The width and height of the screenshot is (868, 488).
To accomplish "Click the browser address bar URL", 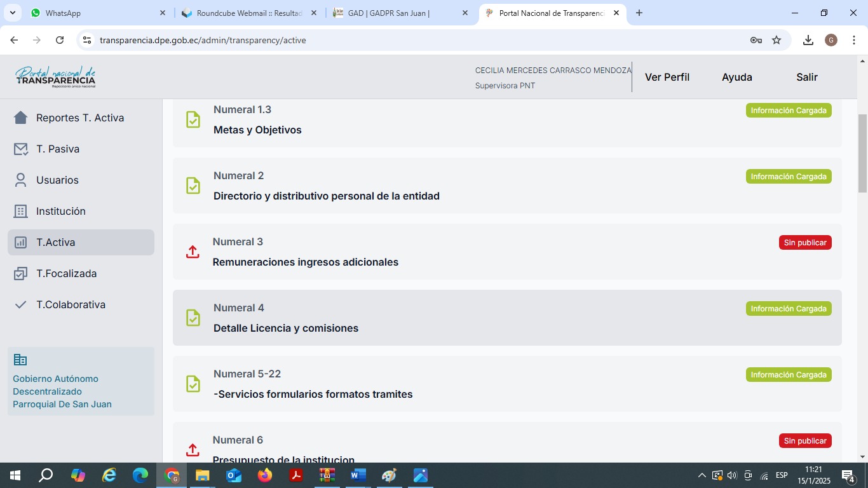I will (x=203, y=40).
